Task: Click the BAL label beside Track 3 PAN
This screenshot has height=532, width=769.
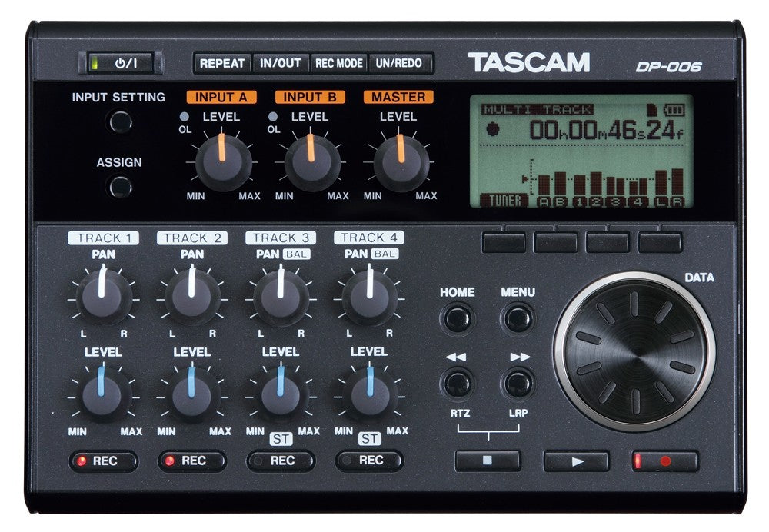Action: 296,254
